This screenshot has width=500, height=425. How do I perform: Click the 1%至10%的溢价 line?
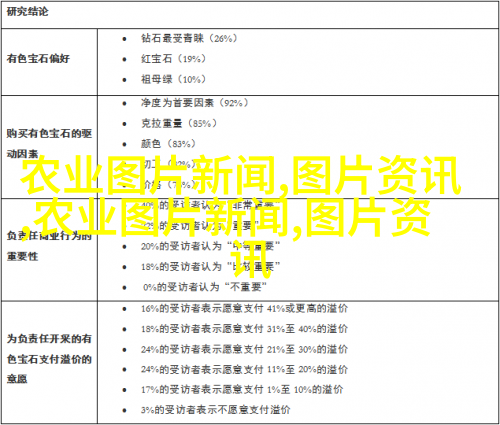(x=242, y=389)
